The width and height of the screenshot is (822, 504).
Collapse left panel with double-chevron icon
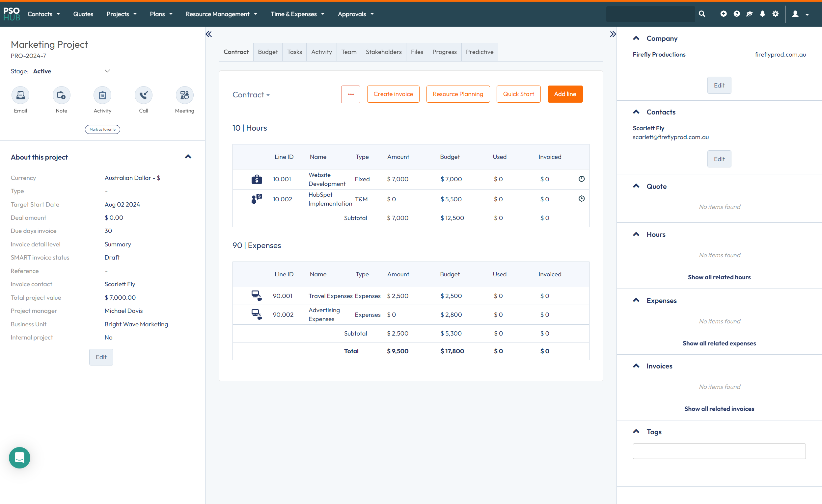coord(209,34)
